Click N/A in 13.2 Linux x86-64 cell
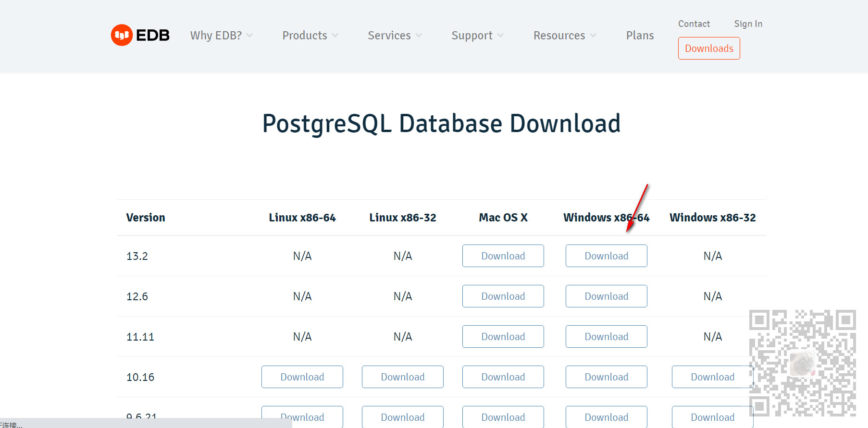 click(302, 256)
